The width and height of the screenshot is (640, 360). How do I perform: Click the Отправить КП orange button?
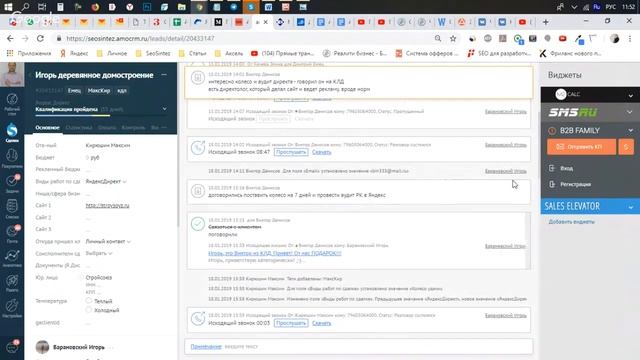coord(582,147)
